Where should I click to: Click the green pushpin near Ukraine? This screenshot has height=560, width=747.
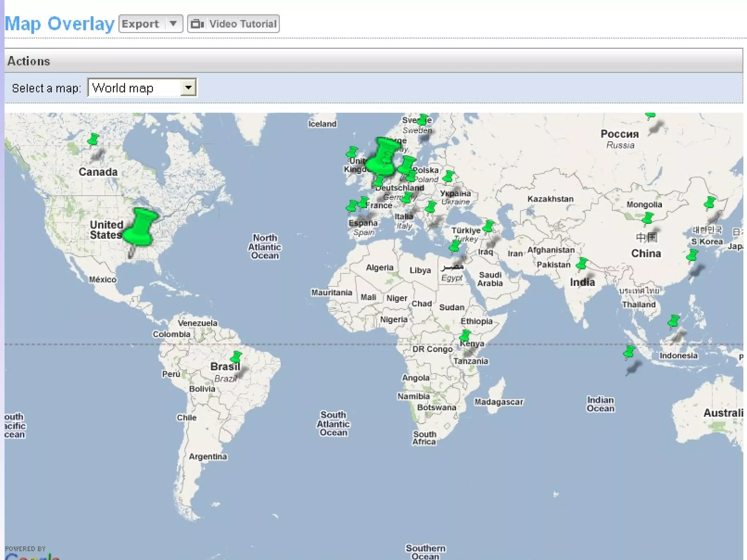pyautogui.click(x=448, y=176)
